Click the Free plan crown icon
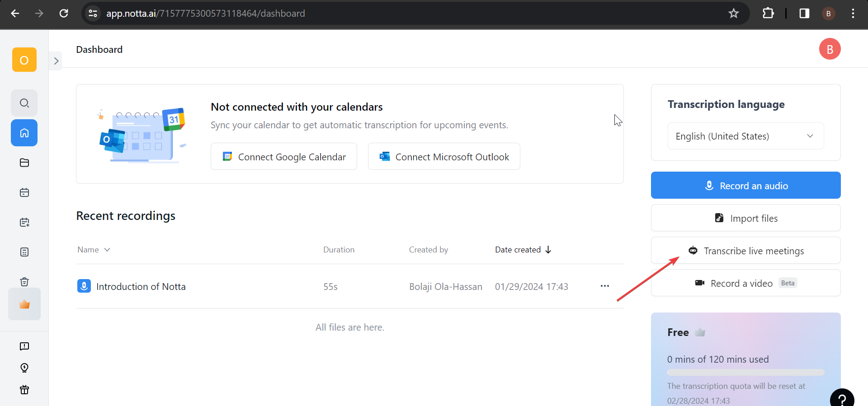 click(x=700, y=332)
